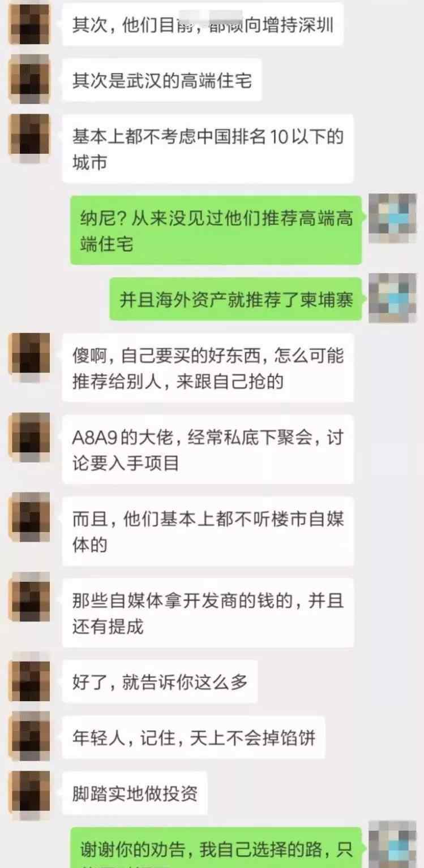Screen dimensions: 424x868
Task: Select bubble about 楼市自媒体
Action: 208,531
